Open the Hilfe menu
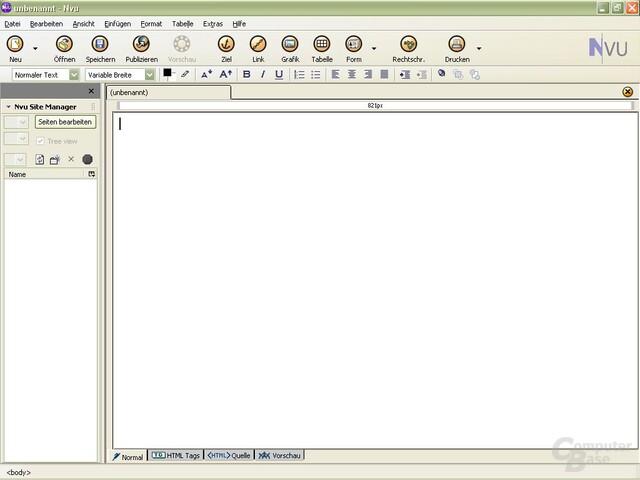Viewport: 640px width, 480px height. point(239,24)
